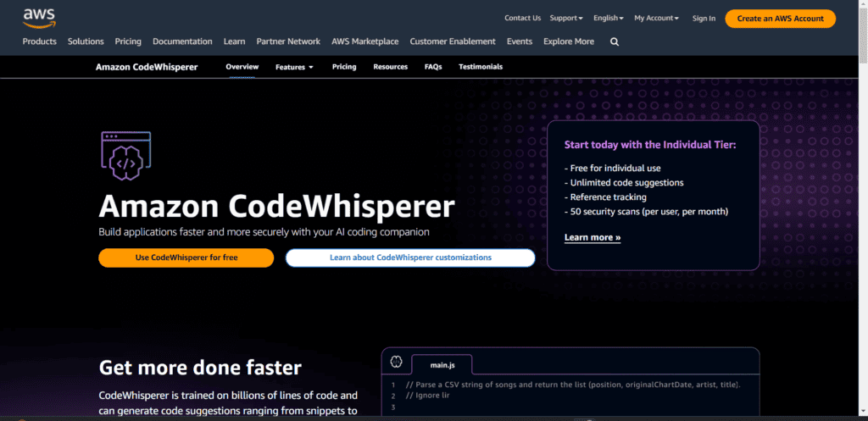Expand the My Account menu

(657, 19)
